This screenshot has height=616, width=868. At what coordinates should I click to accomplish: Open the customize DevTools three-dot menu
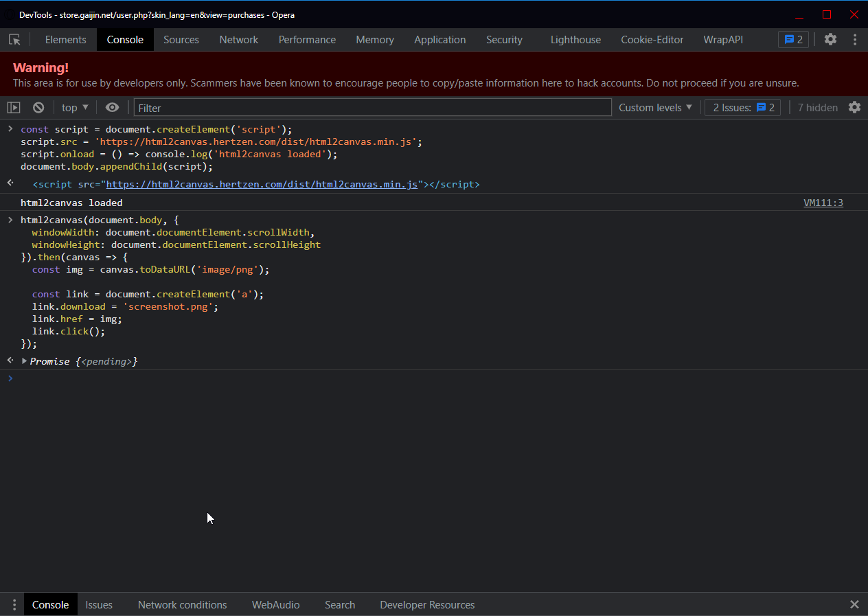(x=855, y=39)
